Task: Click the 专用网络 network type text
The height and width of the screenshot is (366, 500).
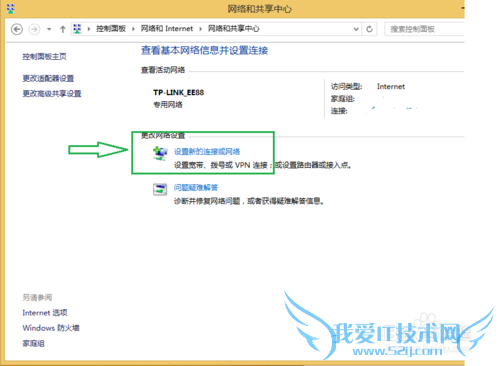Action: coord(168,105)
